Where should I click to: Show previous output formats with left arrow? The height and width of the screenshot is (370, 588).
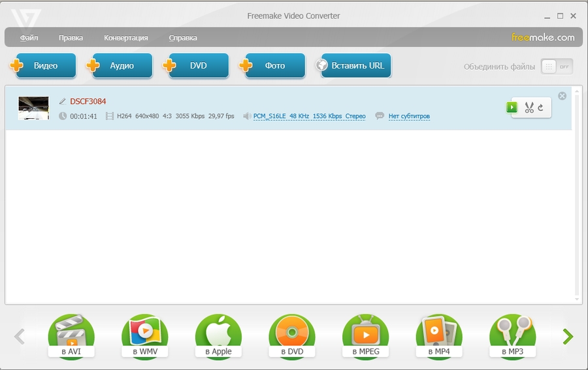(20, 336)
